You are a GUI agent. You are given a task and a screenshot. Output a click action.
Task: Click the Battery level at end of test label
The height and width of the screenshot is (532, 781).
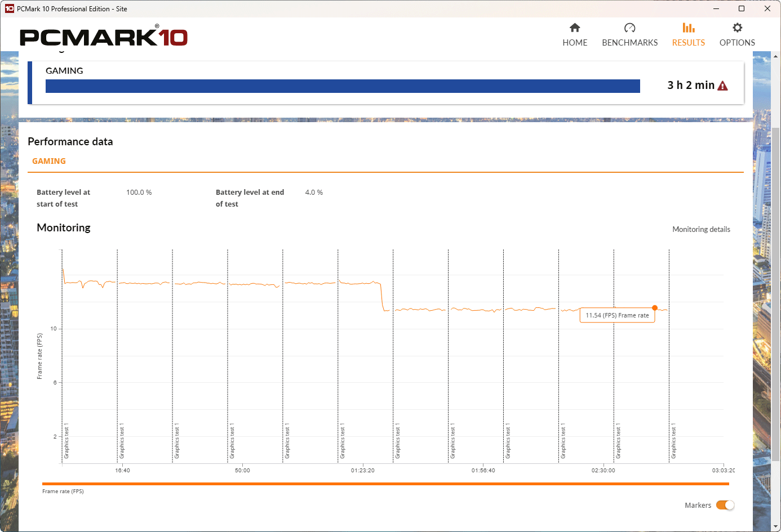point(250,198)
